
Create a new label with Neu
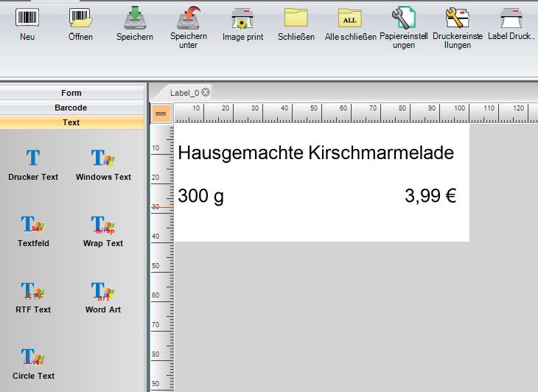tap(27, 24)
